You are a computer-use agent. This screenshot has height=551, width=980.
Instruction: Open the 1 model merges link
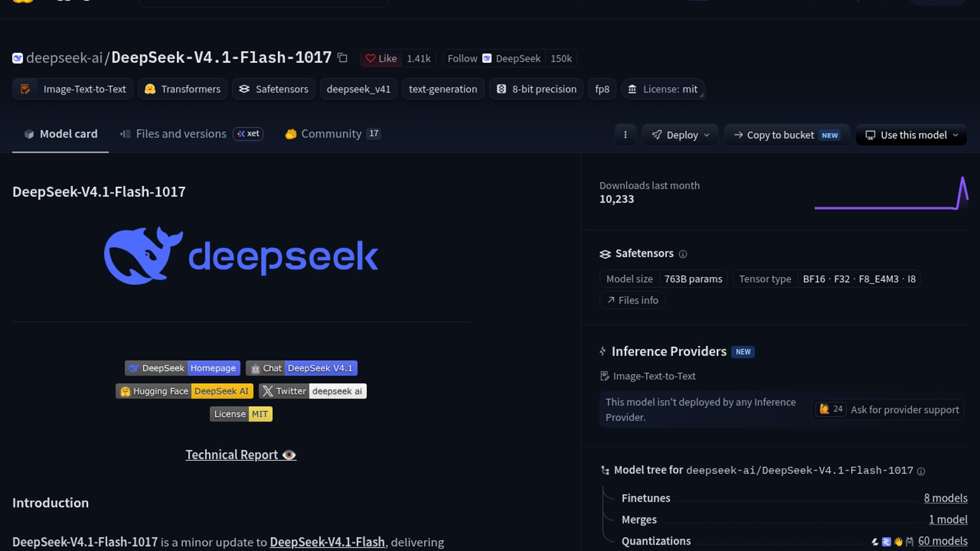(948, 520)
